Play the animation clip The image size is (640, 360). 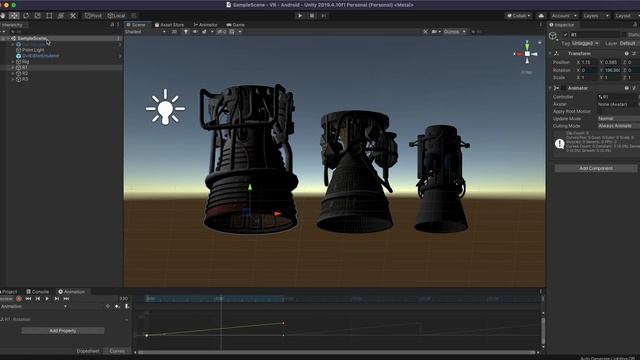[47, 299]
